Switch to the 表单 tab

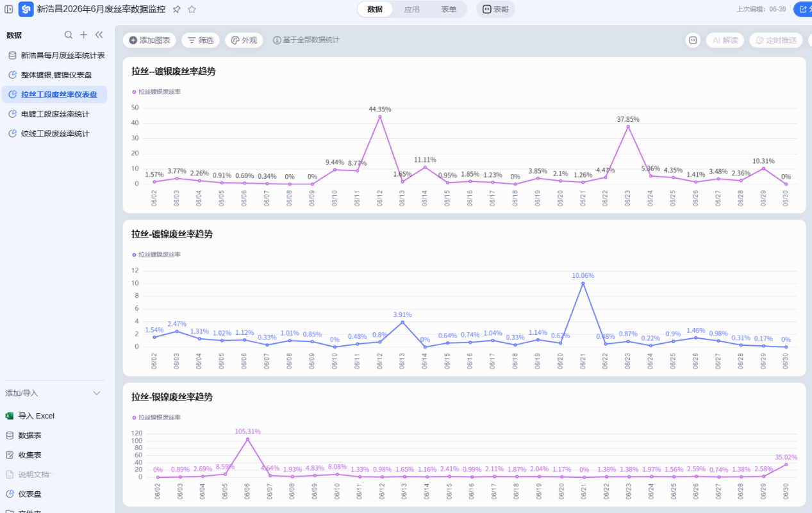[449, 10]
